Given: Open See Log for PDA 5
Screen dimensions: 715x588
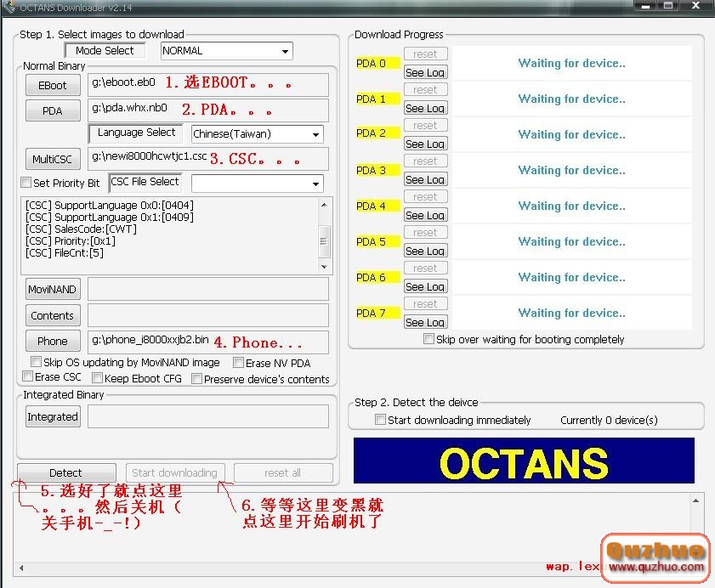Looking at the screenshot, I should (x=425, y=251).
